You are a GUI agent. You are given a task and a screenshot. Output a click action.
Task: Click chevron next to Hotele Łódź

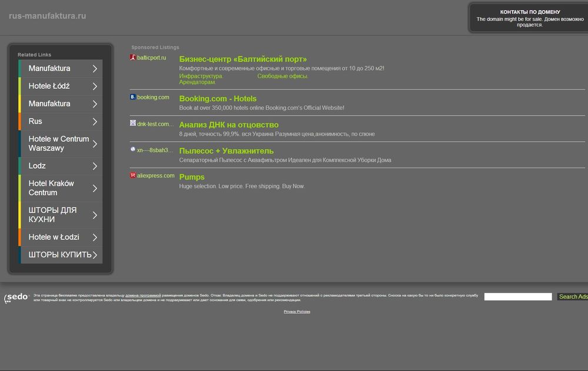coord(95,86)
